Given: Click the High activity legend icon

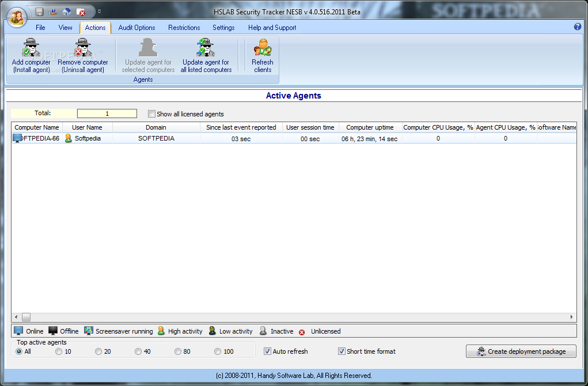Looking at the screenshot, I should pyautogui.click(x=161, y=331).
